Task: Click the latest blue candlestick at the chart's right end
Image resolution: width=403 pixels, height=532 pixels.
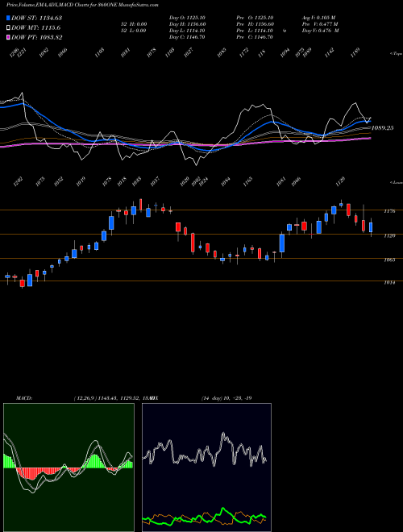Action: pos(371,227)
